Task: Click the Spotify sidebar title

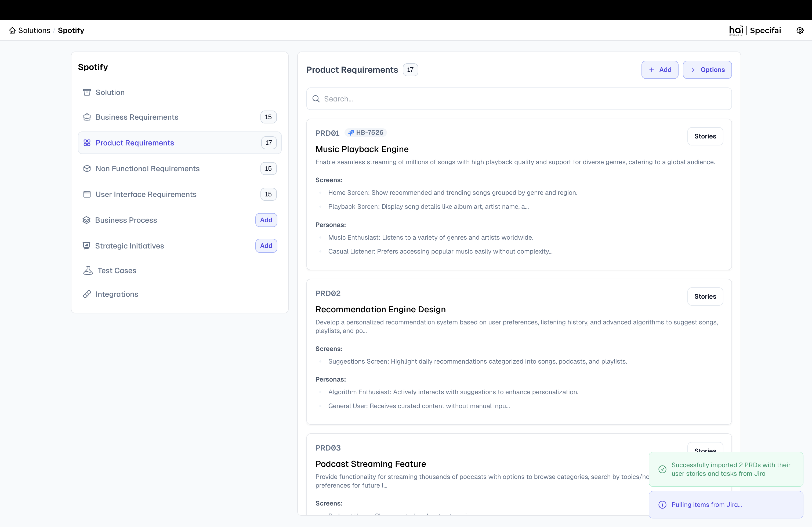Action: 93,67
